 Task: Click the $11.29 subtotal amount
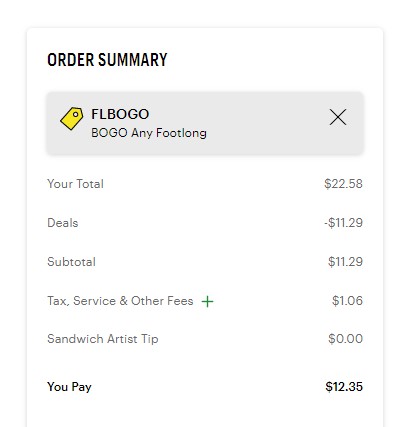[345, 262]
